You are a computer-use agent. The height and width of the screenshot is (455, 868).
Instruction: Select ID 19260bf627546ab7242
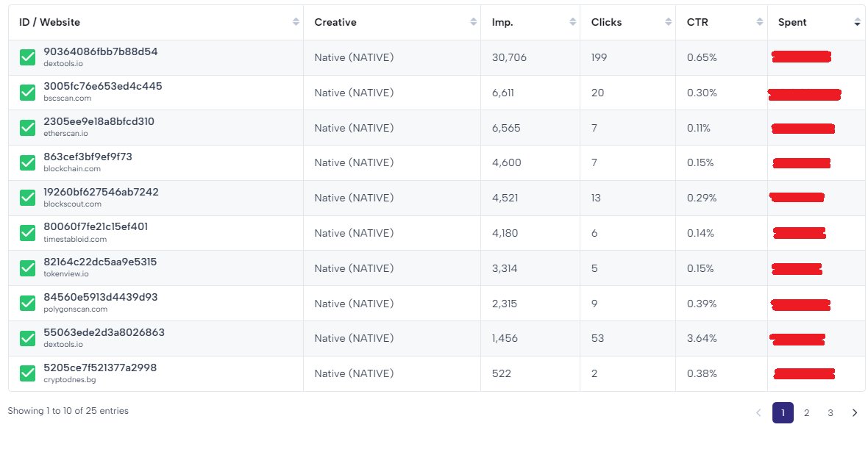[102, 192]
